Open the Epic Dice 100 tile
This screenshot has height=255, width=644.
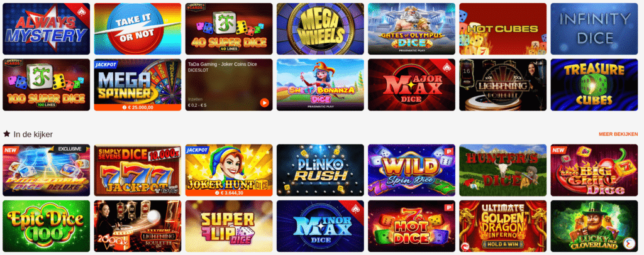pyautogui.click(x=46, y=226)
